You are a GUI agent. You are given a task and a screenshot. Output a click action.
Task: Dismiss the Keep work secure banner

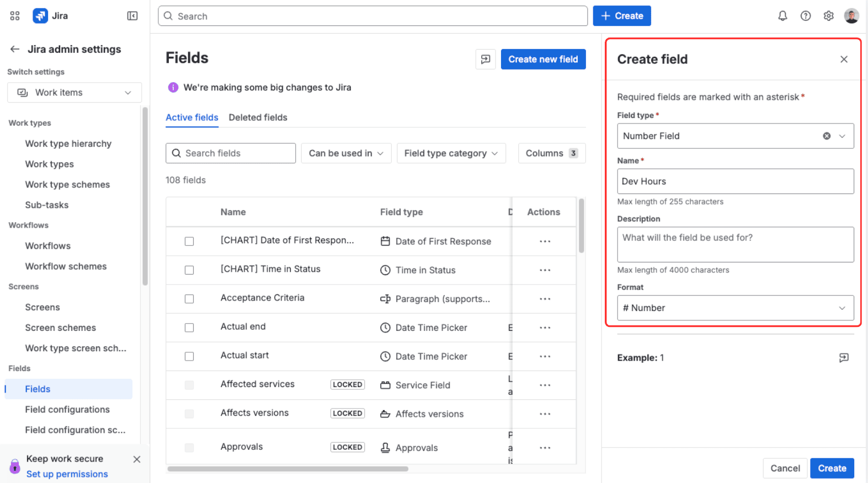[137, 459]
